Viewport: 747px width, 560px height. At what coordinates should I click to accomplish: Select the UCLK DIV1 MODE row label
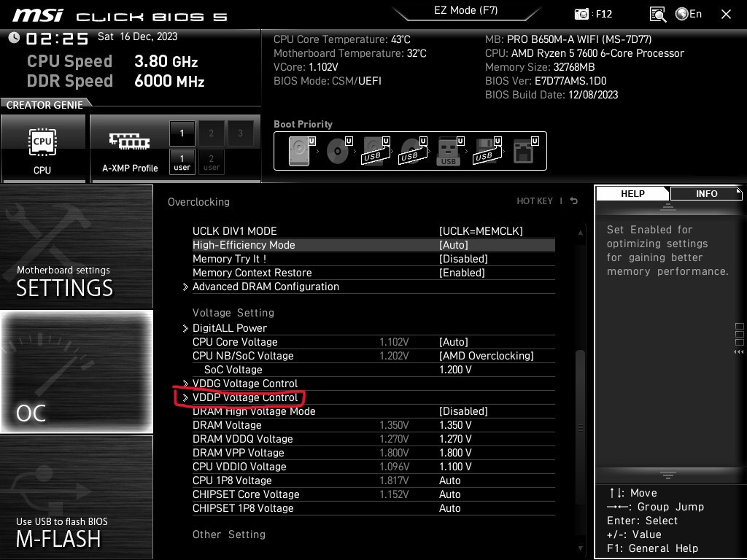coord(234,231)
